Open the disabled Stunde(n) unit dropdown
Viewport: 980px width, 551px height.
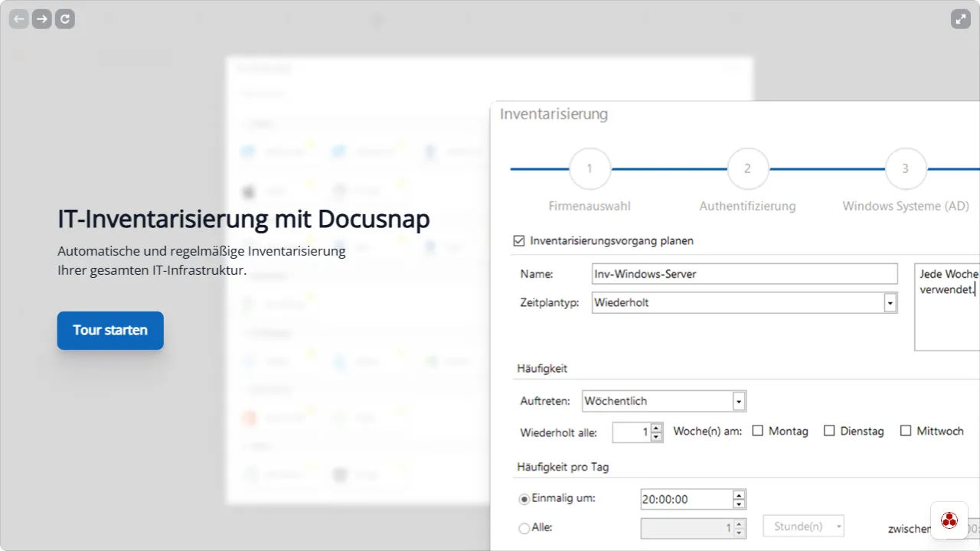point(804,527)
